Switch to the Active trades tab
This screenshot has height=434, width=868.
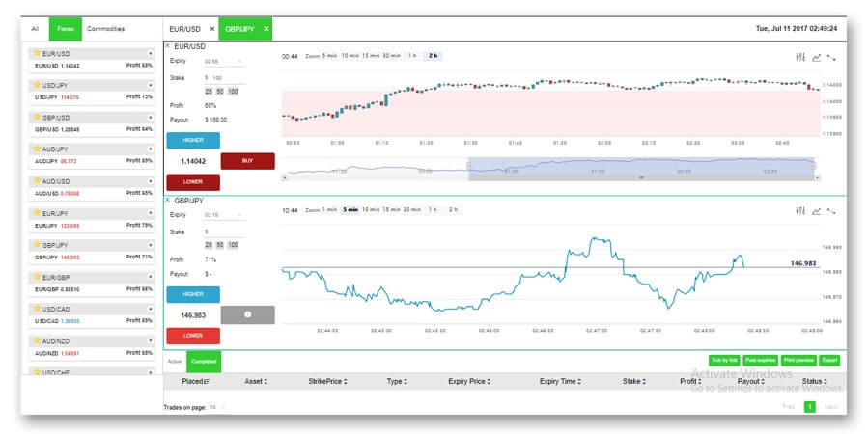(x=175, y=361)
